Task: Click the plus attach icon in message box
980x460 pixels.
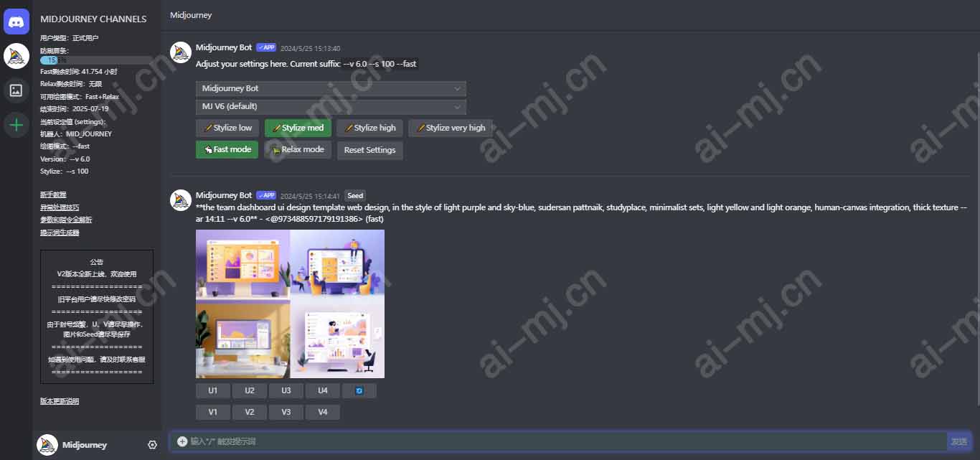Action: pos(182,441)
